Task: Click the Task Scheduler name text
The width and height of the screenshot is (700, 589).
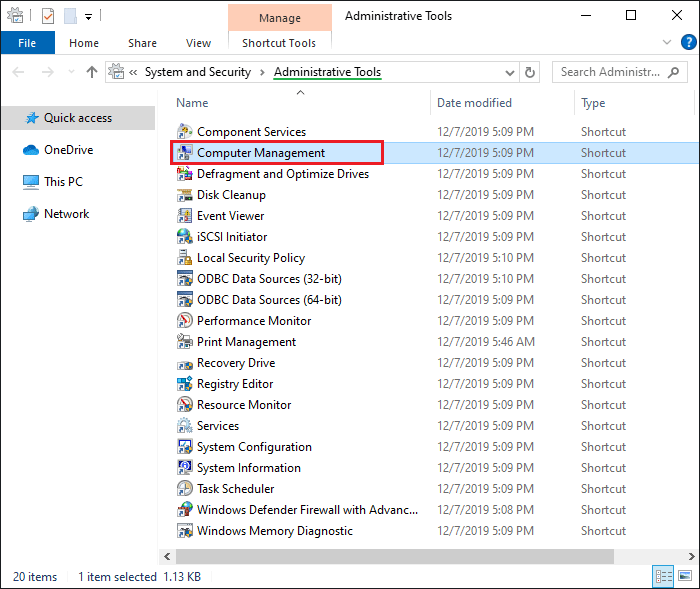Action: click(235, 489)
